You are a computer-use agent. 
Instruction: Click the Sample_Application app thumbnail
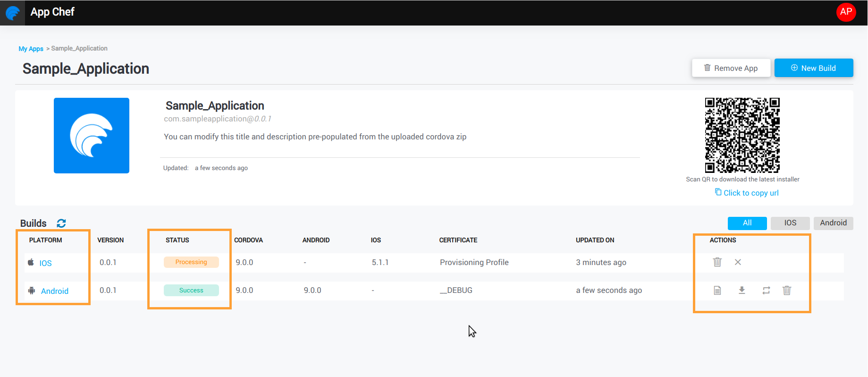click(92, 136)
